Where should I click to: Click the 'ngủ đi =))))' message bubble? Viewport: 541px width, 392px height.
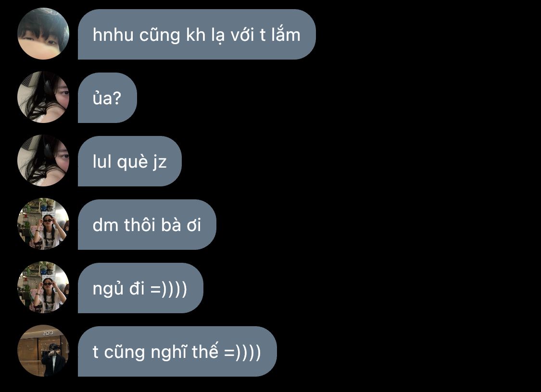coord(140,288)
